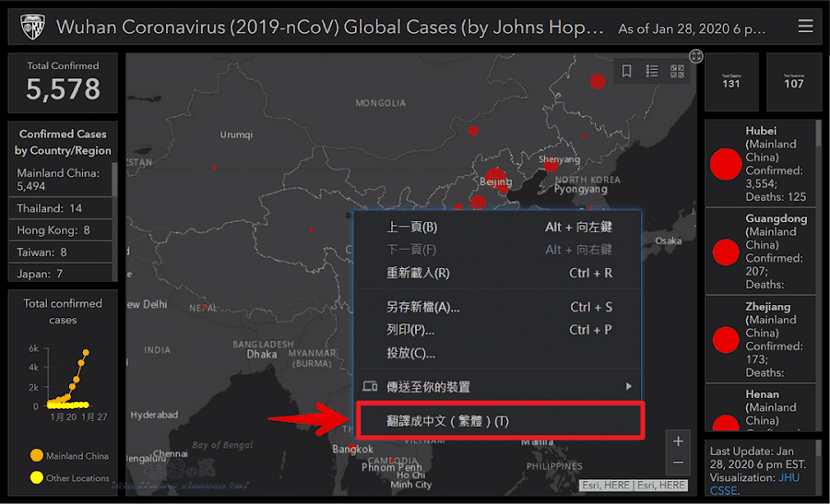Click the total recovered 107 panel
Image resolution: width=830 pixels, height=504 pixels.
(x=793, y=81)
